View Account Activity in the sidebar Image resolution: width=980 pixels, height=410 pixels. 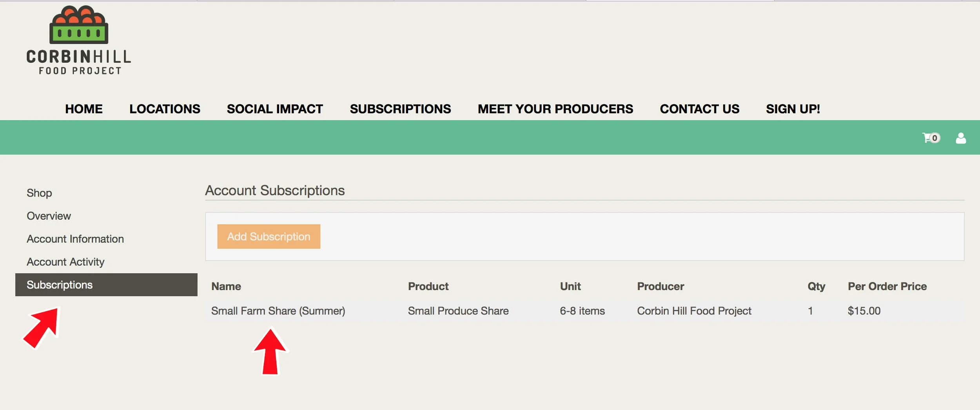tap(65, 262)
